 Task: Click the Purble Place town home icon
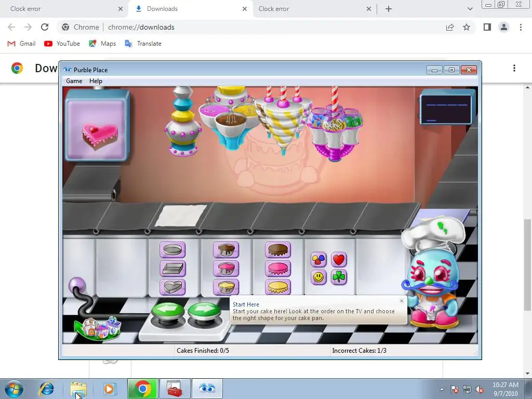98,328
